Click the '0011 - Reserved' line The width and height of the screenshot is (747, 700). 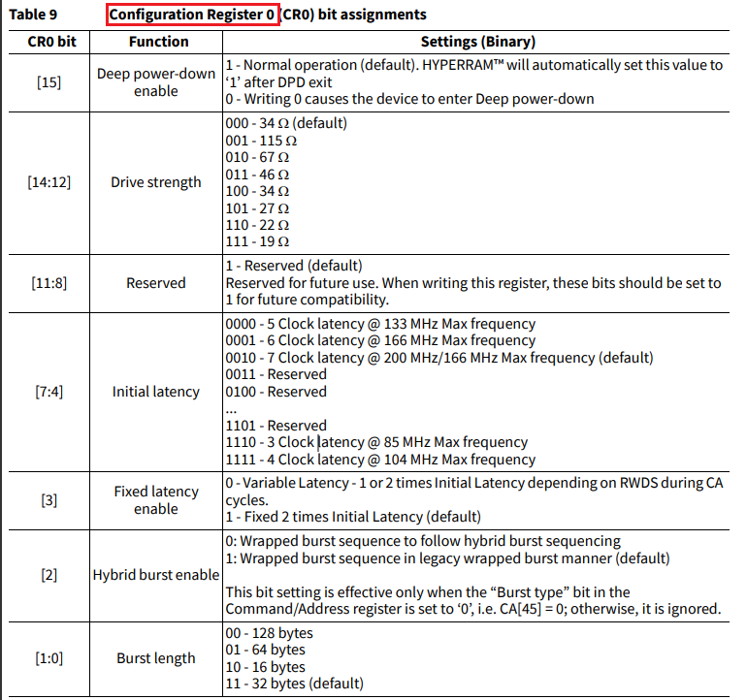276,374
